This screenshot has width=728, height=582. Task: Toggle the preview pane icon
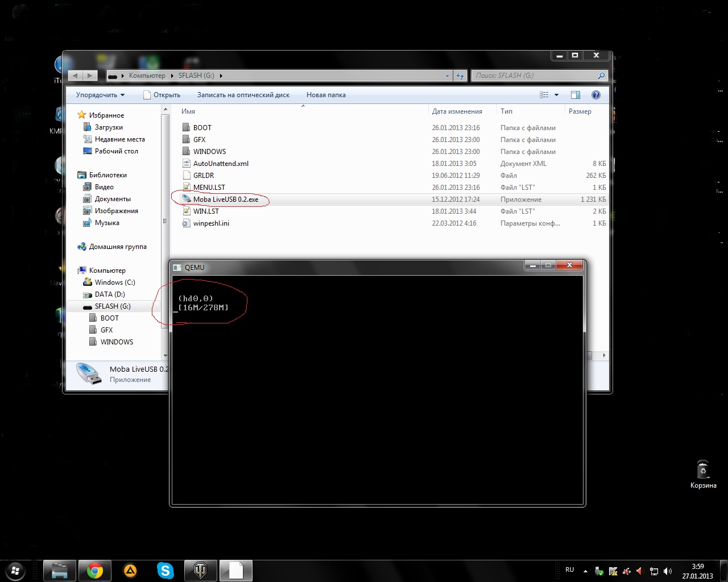pyautogui.click(x=576, y=95)
